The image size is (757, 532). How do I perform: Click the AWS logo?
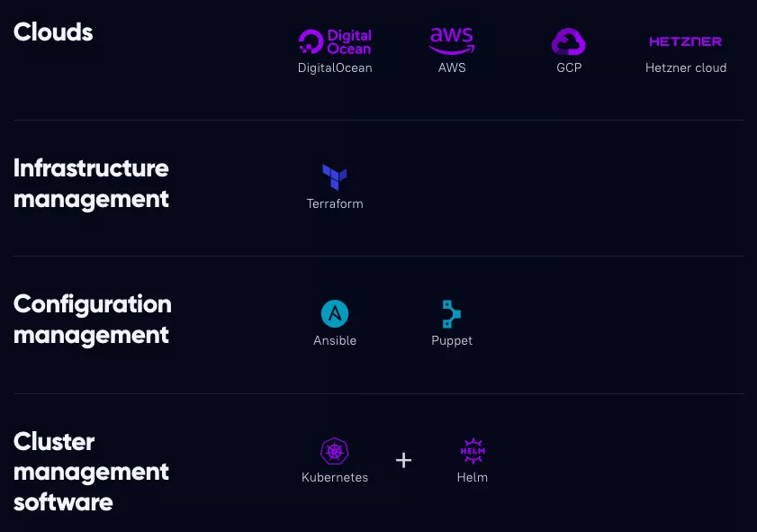coord(452,41)
